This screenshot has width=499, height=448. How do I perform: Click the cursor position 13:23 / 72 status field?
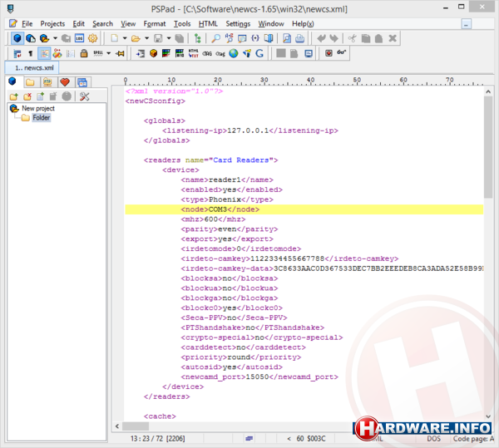[x=157, y=439]
